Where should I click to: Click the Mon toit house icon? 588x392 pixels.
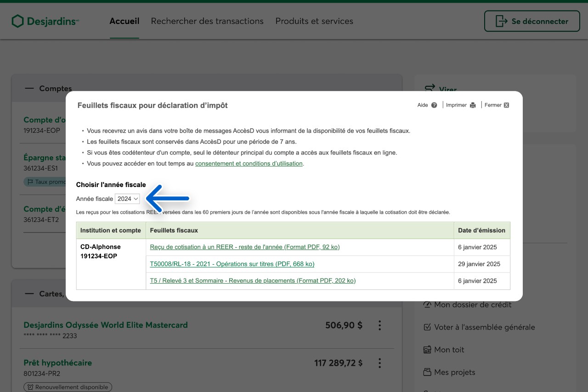427,350
